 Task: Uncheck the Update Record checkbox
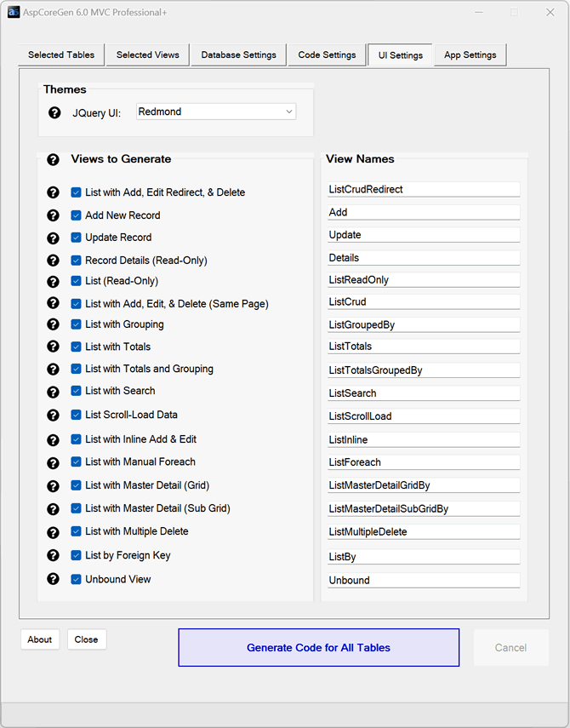click(x=77, y=238)
